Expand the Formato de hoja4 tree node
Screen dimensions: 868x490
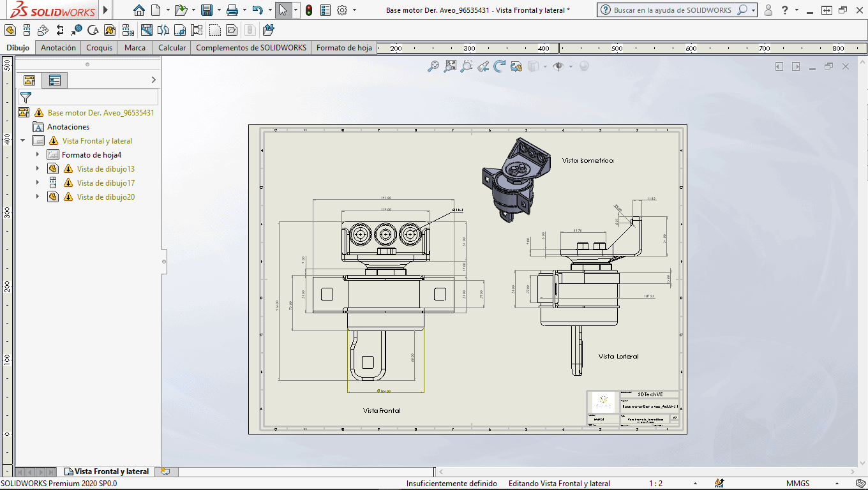click(38, 155)
